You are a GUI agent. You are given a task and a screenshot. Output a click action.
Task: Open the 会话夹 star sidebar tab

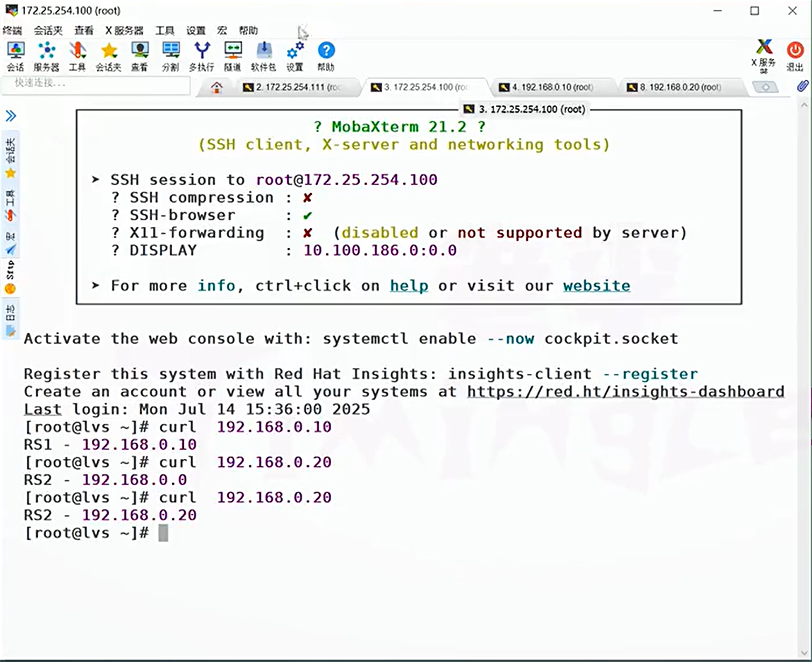[11, 159]
